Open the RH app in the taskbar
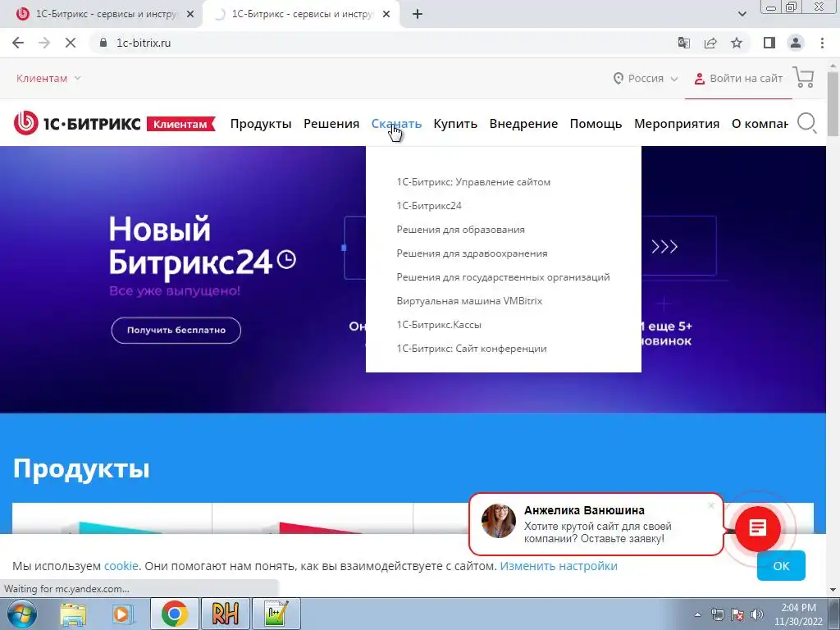This screenshot has width=840, height=630. point(225,614)
